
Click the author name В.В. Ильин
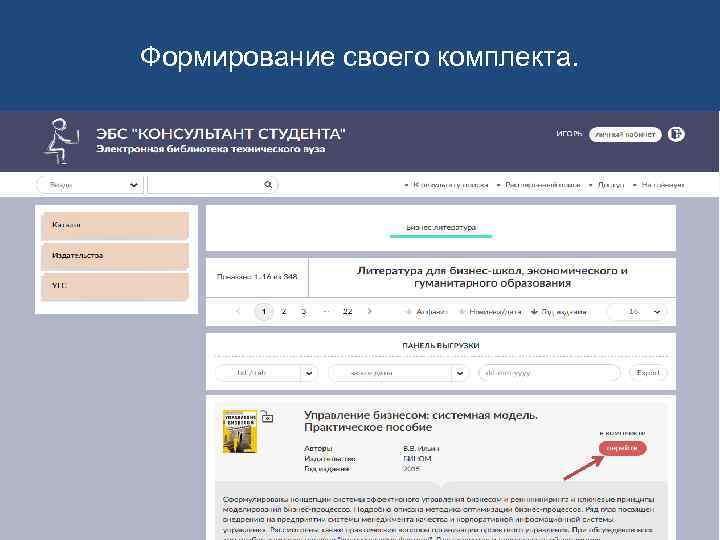click(421, 449)
